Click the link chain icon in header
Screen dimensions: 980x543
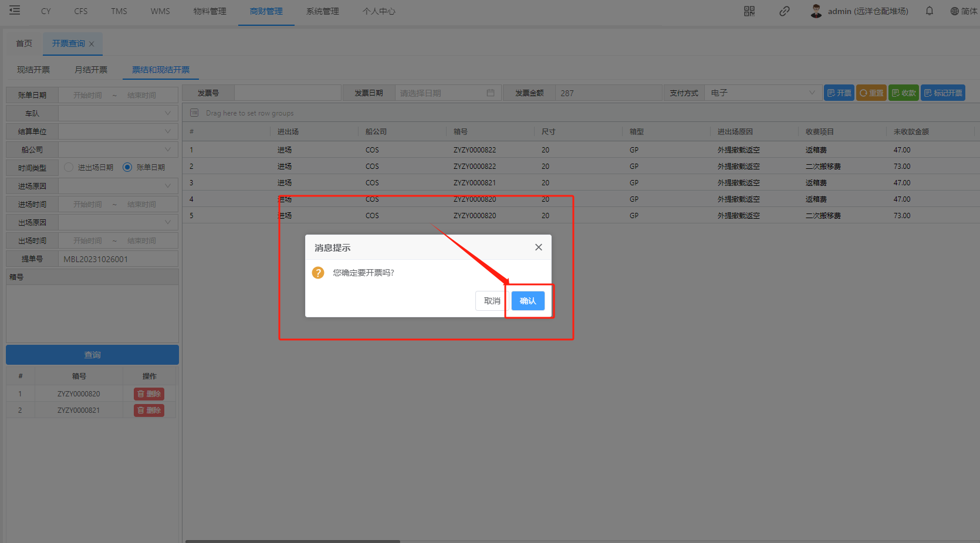click(x=784, y=11)
